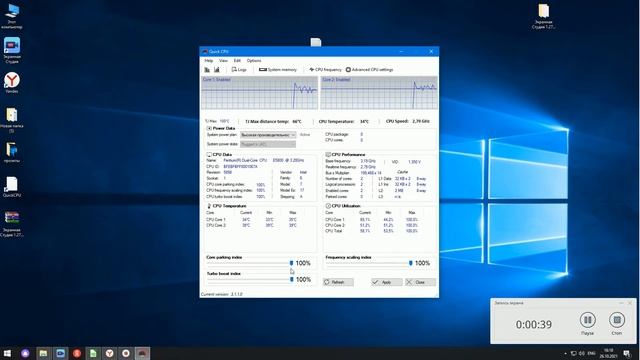640x360 pixels.
Task: Open the screen recorder desktop shortcut below This PC
Action: tap(12, 50)
